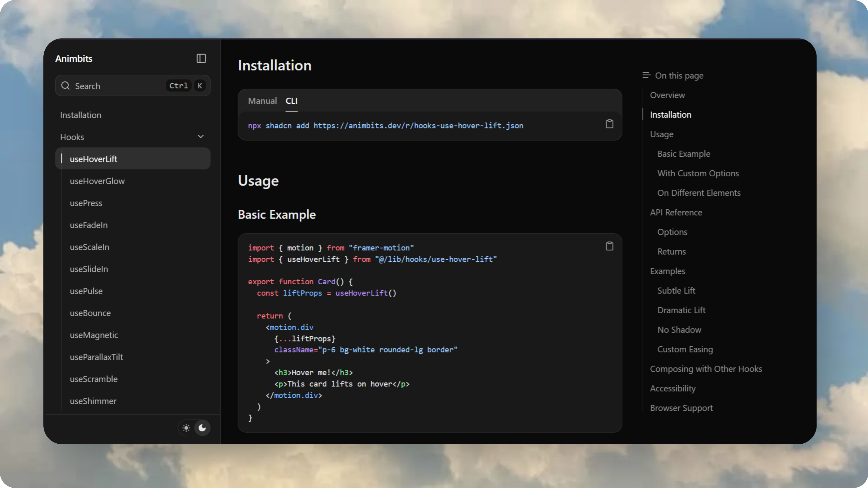Navigate to API Reference section
Image resolution: width=868 pixels, height=488 pixels.
(x=676, y=212)
